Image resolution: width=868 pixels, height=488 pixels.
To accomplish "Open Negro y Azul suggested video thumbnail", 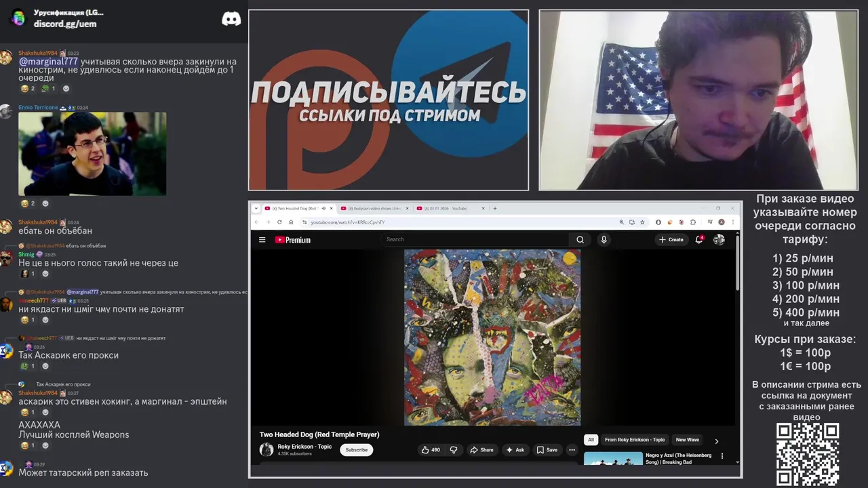I will click(613, 458).
